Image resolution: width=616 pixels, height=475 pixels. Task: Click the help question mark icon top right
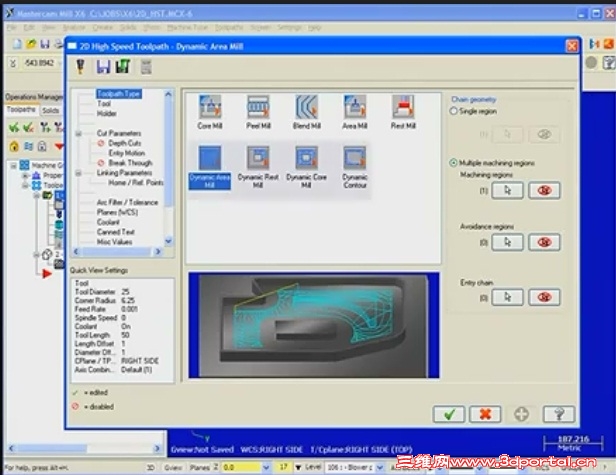609,62
